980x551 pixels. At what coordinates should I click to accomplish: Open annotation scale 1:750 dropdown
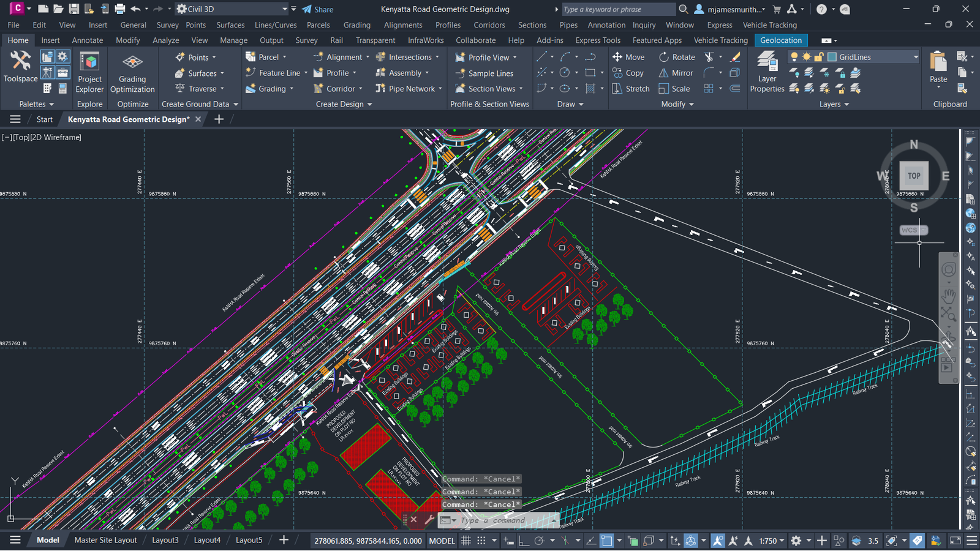[x=772, y=541]
